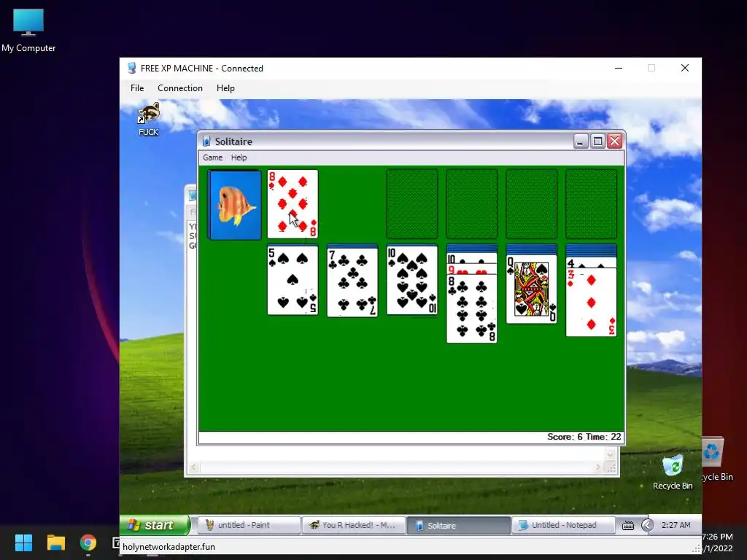The width and height of the screenshot is (747, 560).
Task: Select the 3 of diamonds card
Action: click(x=591, y=303)
